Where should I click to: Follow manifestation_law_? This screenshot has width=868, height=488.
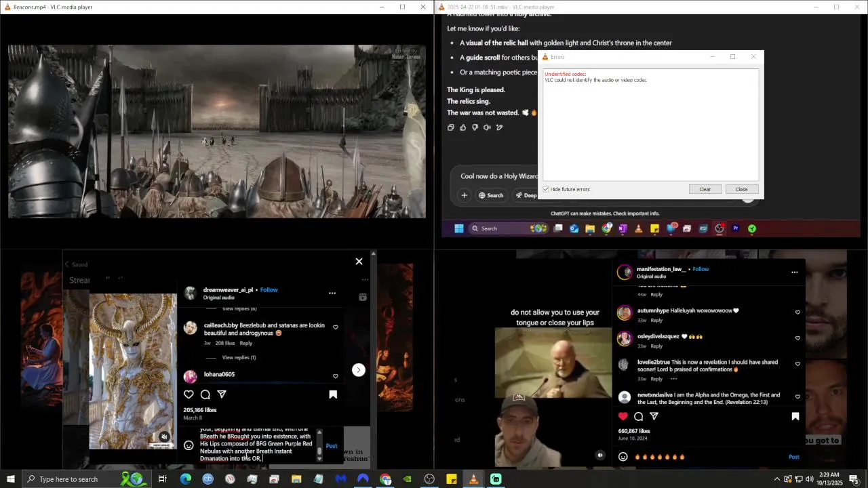tap(701, 269)
